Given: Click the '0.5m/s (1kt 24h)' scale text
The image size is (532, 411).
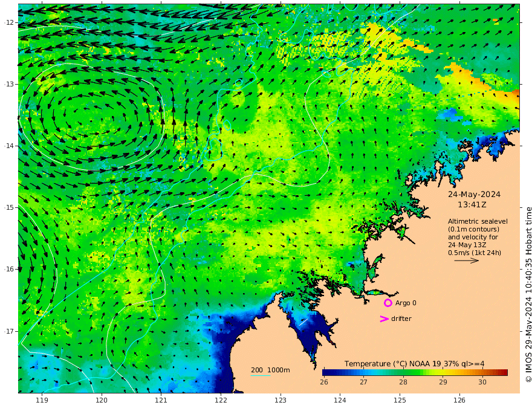Looking at the screenshot, I should 475,253.
